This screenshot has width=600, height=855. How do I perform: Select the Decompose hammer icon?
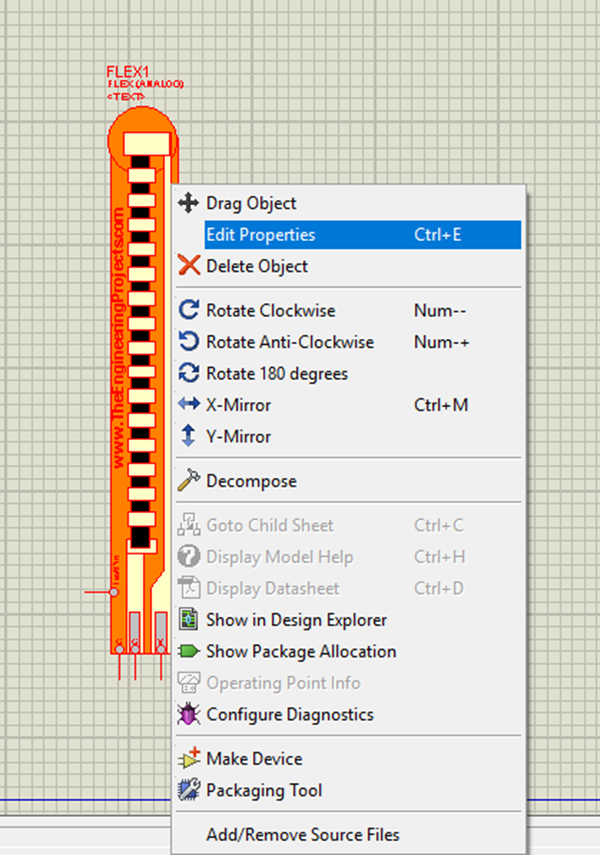(188, 481)
